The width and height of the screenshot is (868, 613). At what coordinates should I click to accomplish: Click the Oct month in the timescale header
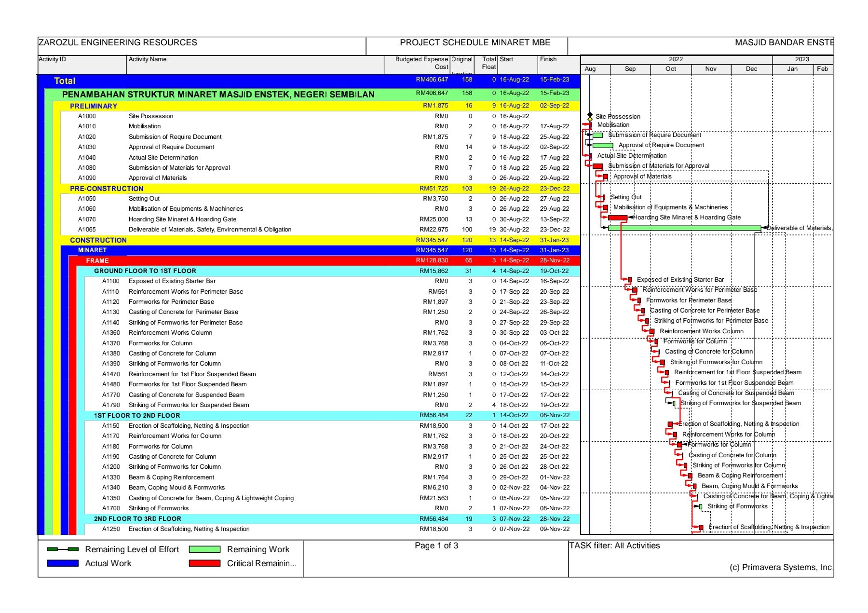(670, 69)
